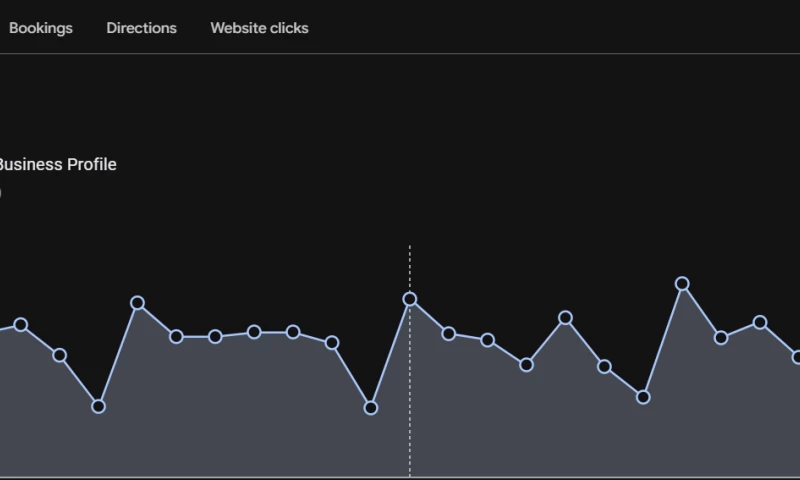Click the data point on the dashed line
Viewport: 800px width, 480px height.
(x=410, y=299)
